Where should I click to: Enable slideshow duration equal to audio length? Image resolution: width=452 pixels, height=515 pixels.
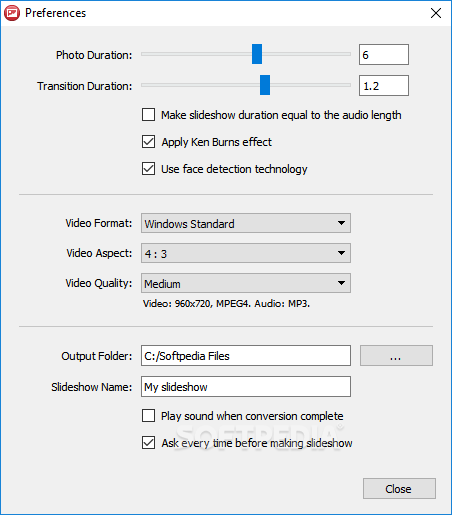148,114
